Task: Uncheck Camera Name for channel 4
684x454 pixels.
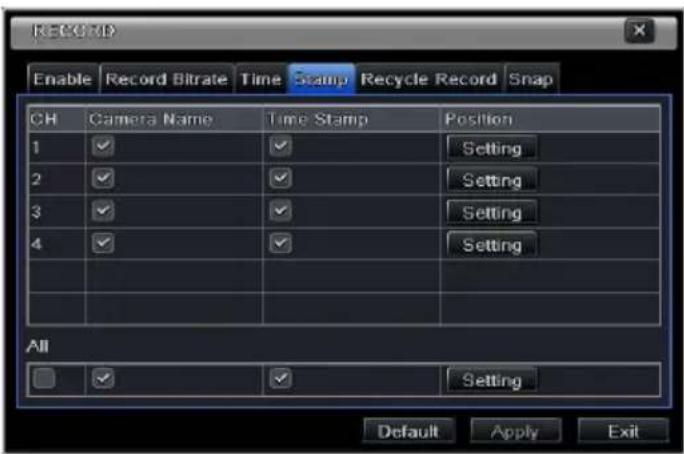Action: 103,243
